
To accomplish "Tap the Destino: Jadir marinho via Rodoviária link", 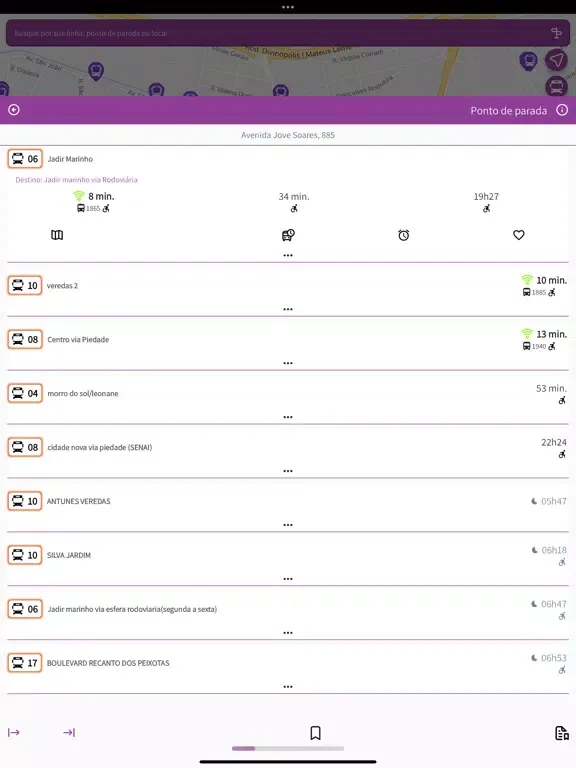I will pyautogui.click(x=76, y=180).
